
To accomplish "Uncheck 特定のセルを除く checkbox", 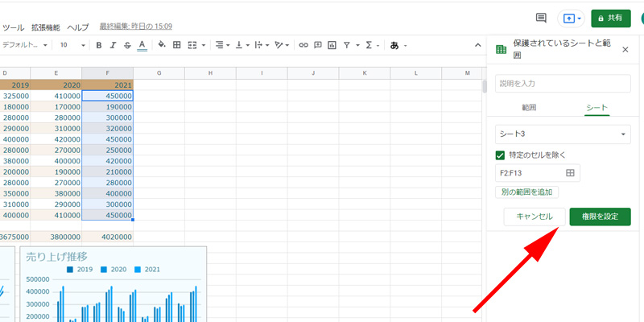I will (x=500, y=155).
